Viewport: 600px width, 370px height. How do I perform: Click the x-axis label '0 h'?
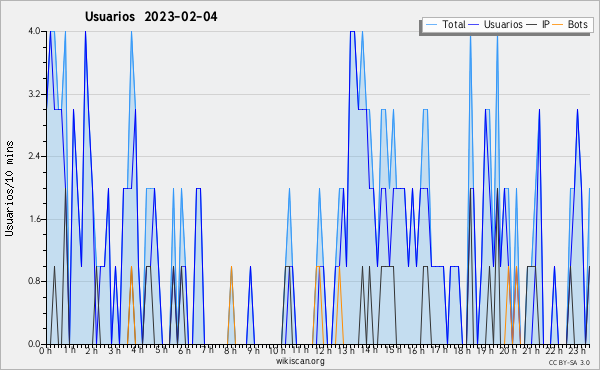[46, 350]
